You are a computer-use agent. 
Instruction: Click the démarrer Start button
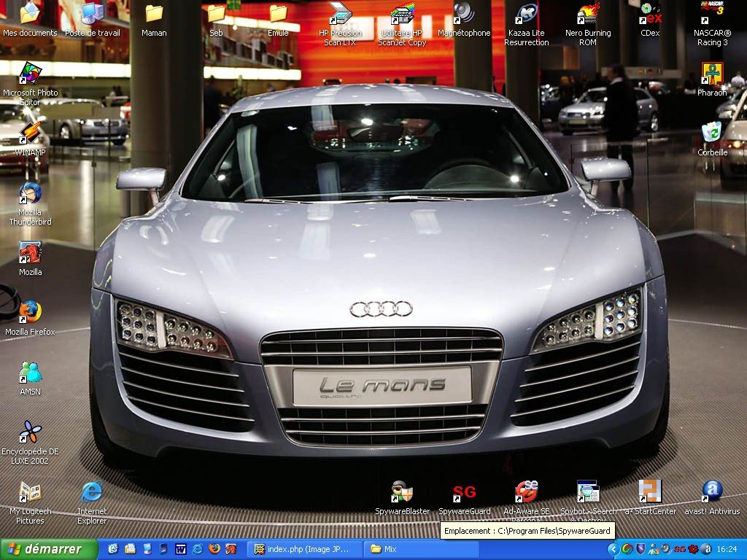pyautogui.click(x=49, y=549)
